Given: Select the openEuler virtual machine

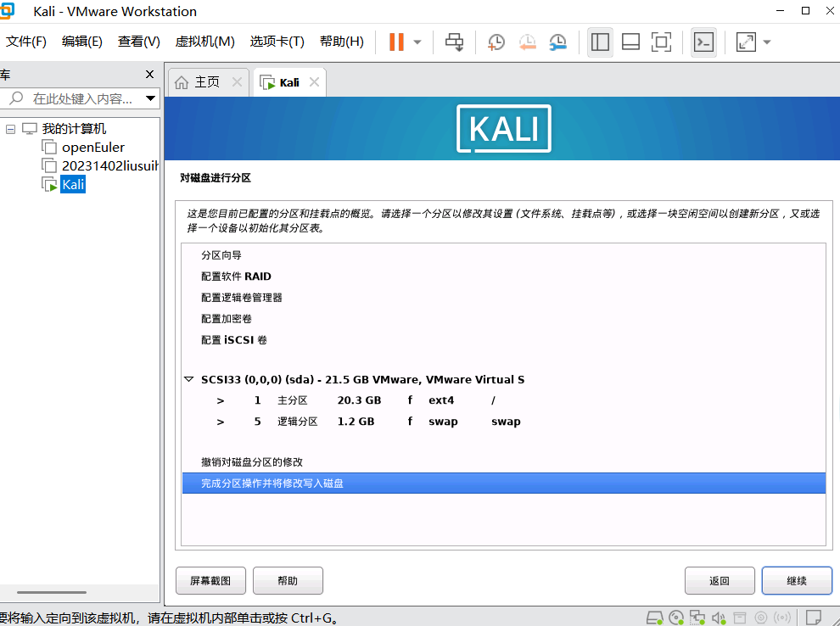Looking at the screenshot, I should click(x=92, y=148).
